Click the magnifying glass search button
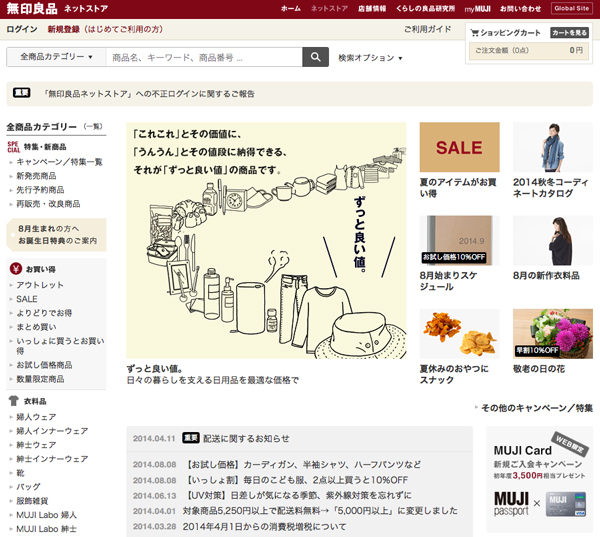The image size is (600, 537). 315,57
